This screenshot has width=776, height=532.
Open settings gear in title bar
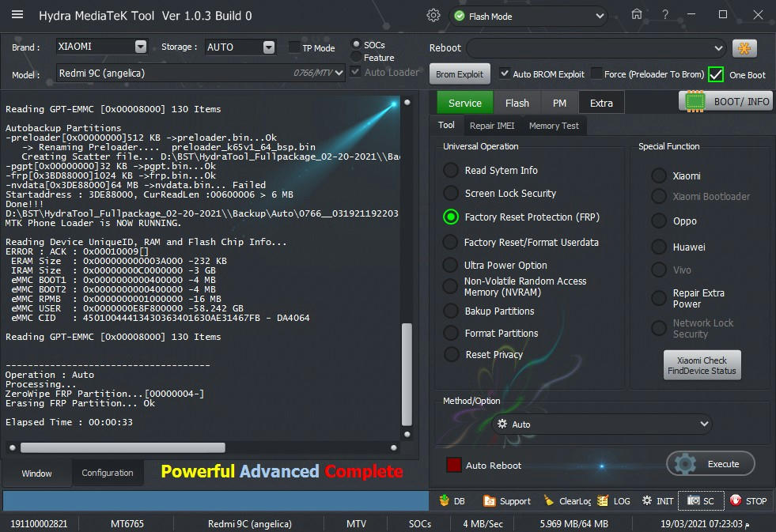[433, 16]
